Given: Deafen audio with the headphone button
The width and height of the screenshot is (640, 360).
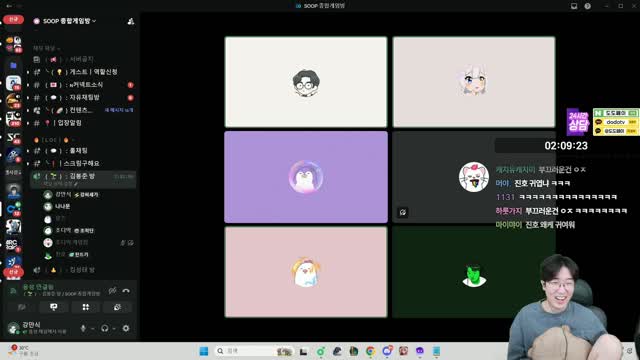Looking at the screenshot, I should pos(104,328).
